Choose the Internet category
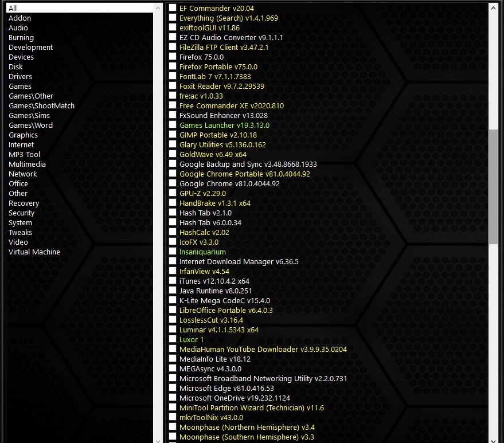Screen dimensions: 504x443 [x=21, y=144]
